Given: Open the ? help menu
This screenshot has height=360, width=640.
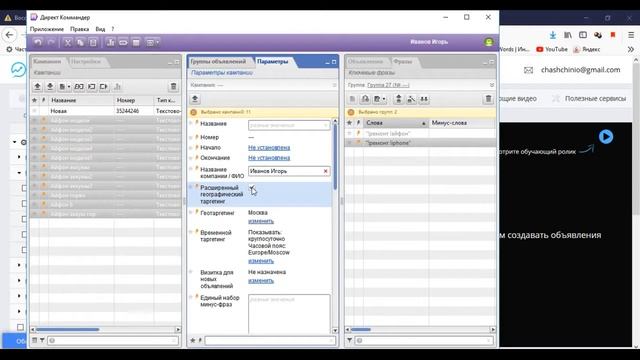Looking at the screenshot, I should pyautogui.click(x=113, y=29).
